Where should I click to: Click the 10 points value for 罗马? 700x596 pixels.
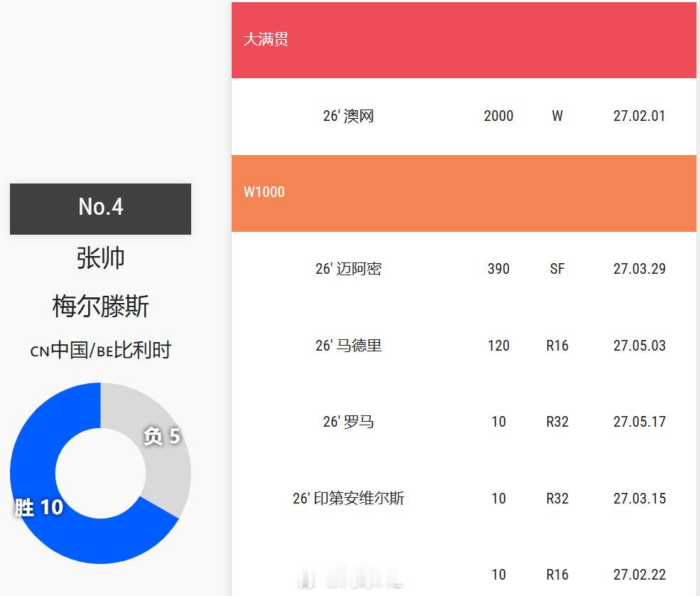pyautogui.click(x=499, y=422)
